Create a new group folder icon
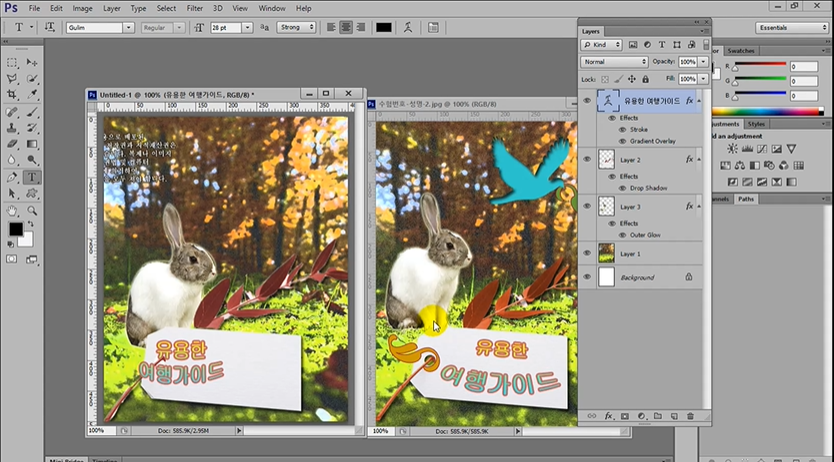 [x=658, y=416]
